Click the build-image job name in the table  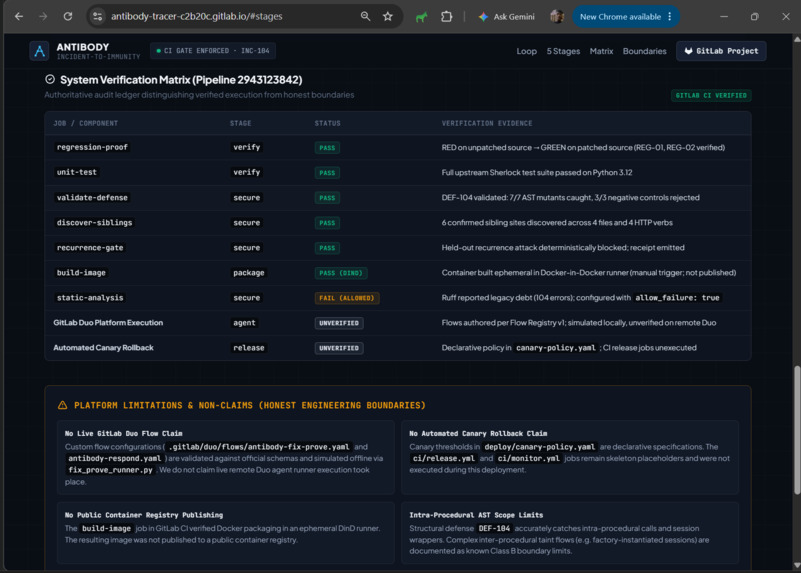pos(81,272)
